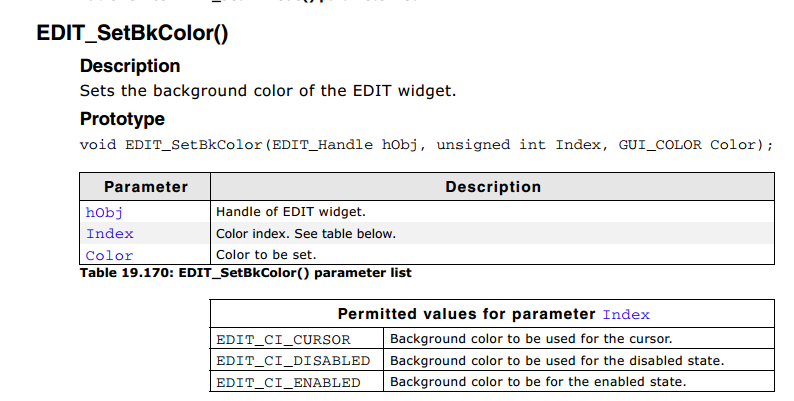Image resolution: width=794 pixels, height=401 pixels.
Task: Click the Color parameter name
Action: [x=109, y=256]
